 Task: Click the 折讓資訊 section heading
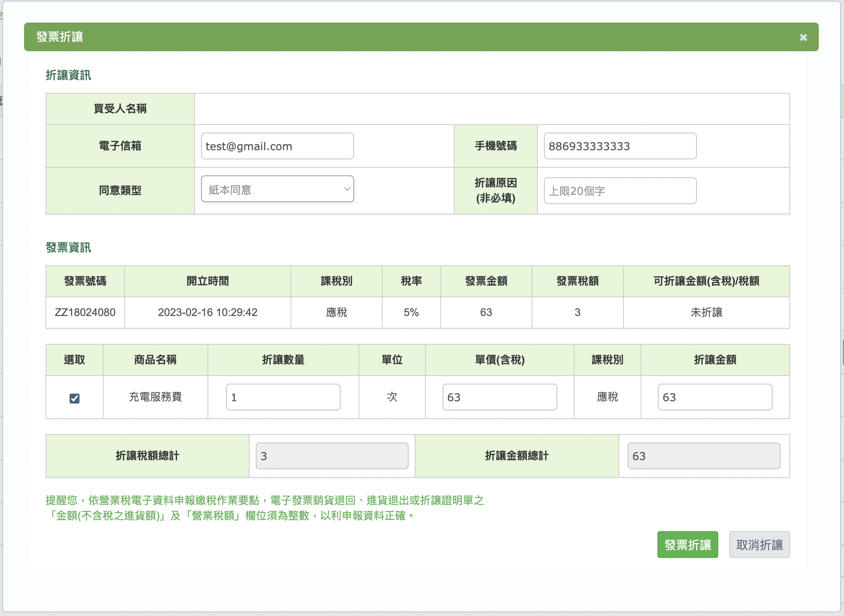click(68, 75)
